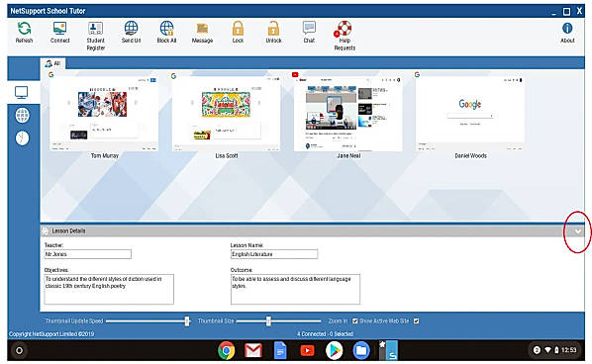This screenshot has width=592, height=364.
Task: Open the Message tool
Action: 202,29
